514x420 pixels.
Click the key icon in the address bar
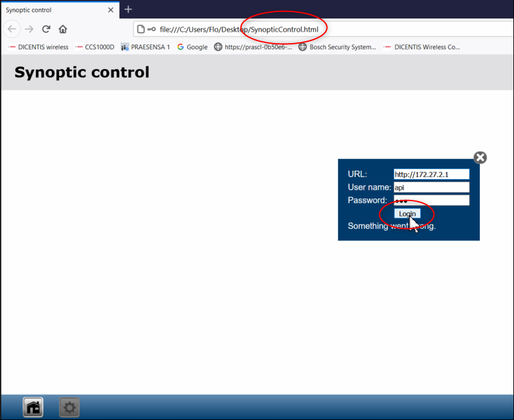point(151,29)
